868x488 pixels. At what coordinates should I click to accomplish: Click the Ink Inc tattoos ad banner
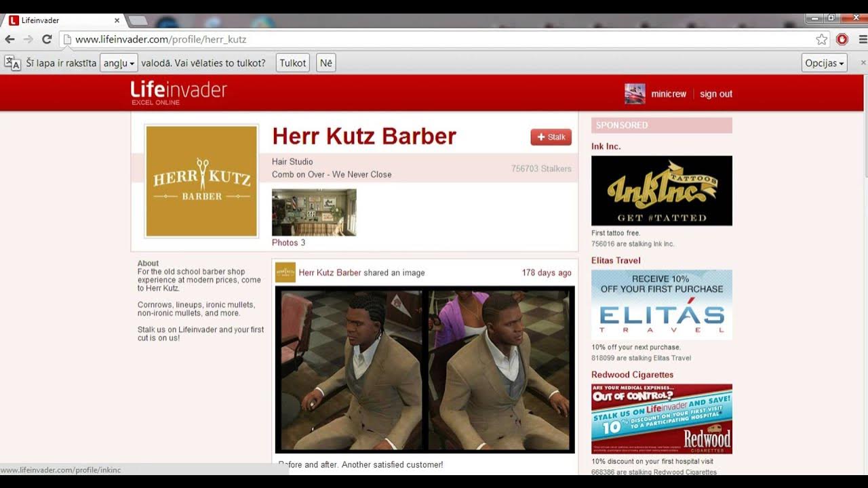(x=662, y=190)
